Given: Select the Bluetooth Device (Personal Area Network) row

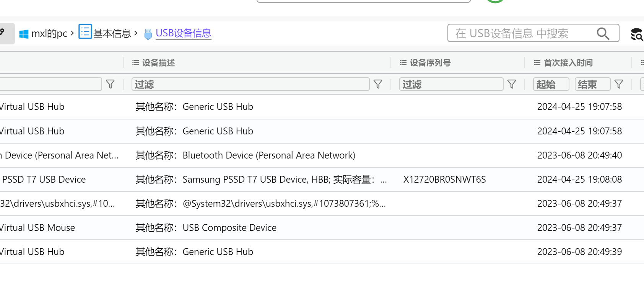Looking at the screenshot, I should point(322,155).
